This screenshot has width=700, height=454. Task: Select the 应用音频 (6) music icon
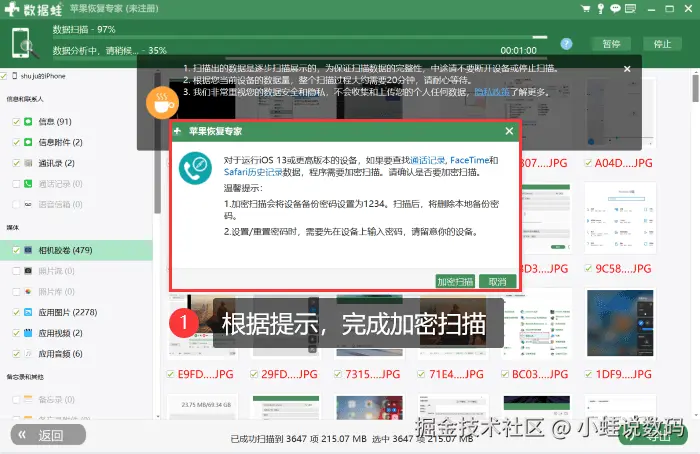pyautogui.click(x=28, y=354)
